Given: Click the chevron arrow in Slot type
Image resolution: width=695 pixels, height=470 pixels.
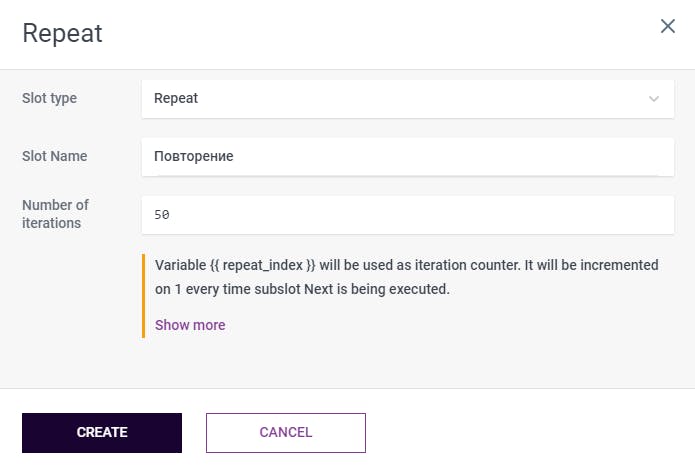Looking at the screenshot, I should point(654,99).
